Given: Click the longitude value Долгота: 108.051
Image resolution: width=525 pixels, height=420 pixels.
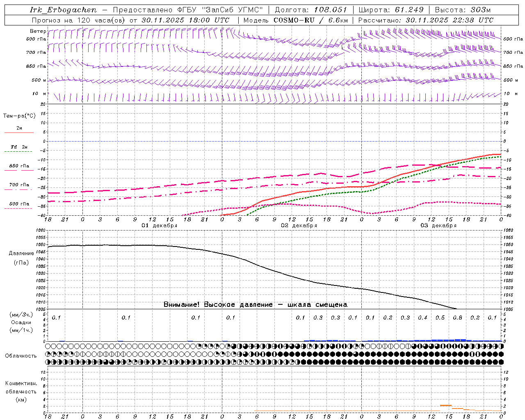Looking at the screenshot, I should click(310, 10).
